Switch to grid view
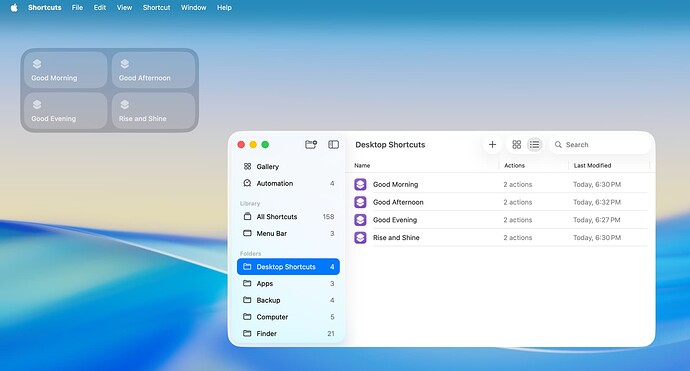The width and height of the screenshot is (690, 371). 517,144
